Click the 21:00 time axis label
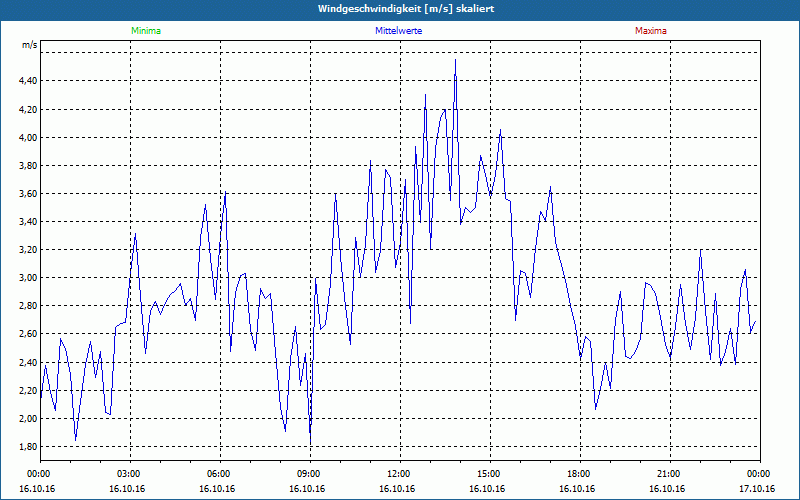The image size is (800, 500). click(670, 474)
